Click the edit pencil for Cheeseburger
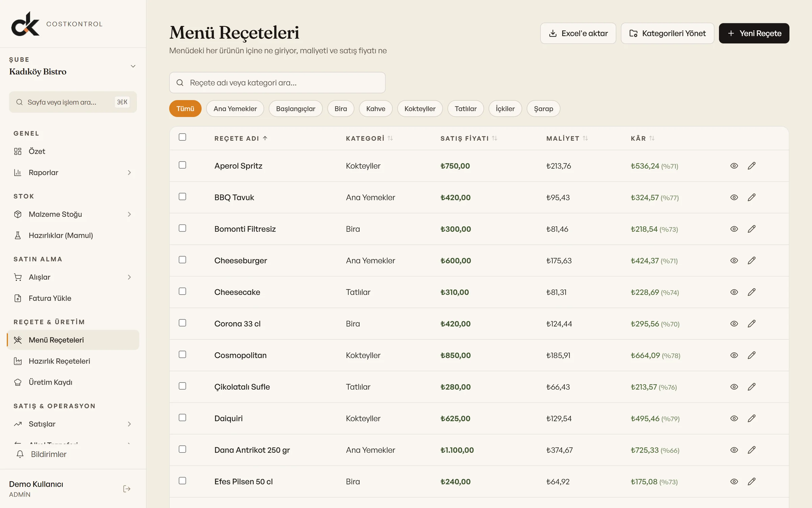The width and height of the screenshot is (812, 508). 751,260
